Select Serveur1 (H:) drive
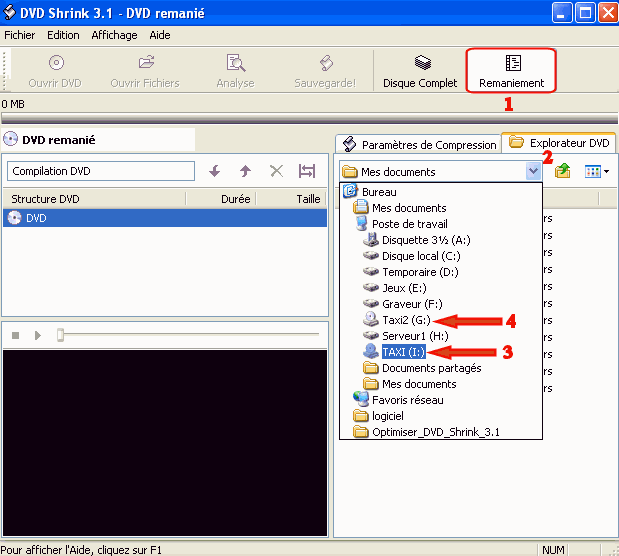 point(415,336)
